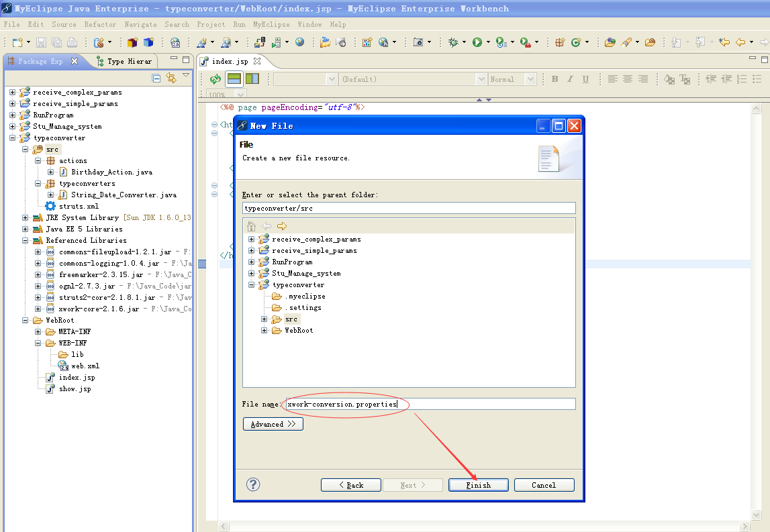Click align left icon in editor toolbar
770x532 pixels.
point(612,79)
